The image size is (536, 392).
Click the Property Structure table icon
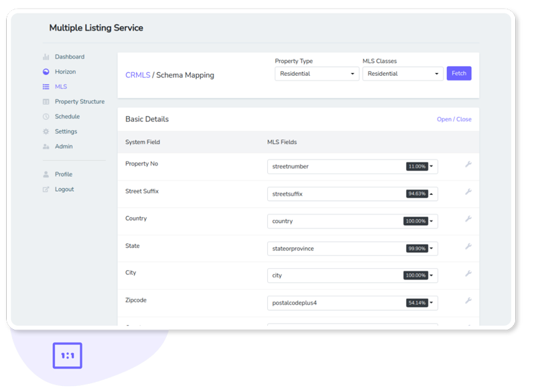click(x=44, y=101)
